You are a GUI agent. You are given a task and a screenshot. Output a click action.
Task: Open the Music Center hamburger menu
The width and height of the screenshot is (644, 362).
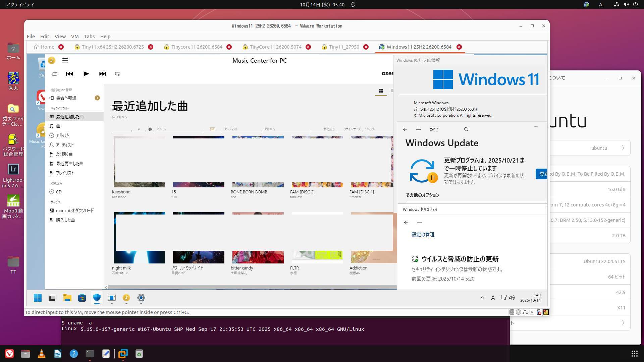click(x=65, y=60)
